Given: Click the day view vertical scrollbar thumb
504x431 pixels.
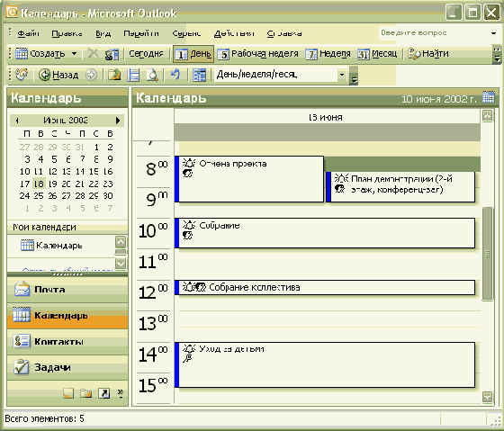Looking at the screenshot, I should click(487, 254).
